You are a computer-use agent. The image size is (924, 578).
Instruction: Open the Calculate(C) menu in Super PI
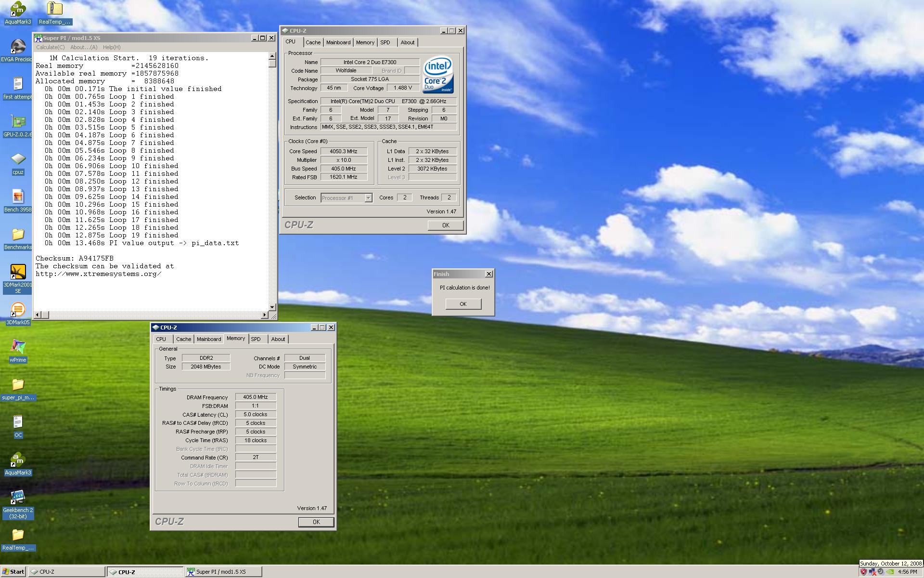tap(51, 47)
